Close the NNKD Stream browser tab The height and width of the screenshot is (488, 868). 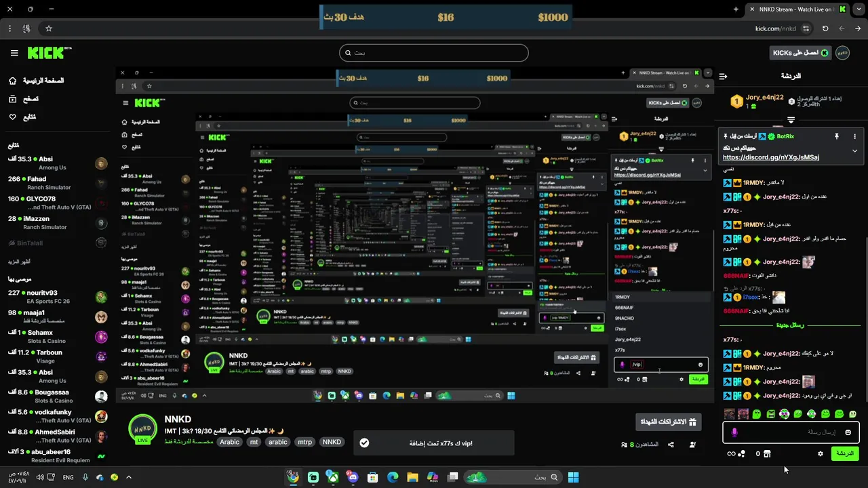[751, 9]
